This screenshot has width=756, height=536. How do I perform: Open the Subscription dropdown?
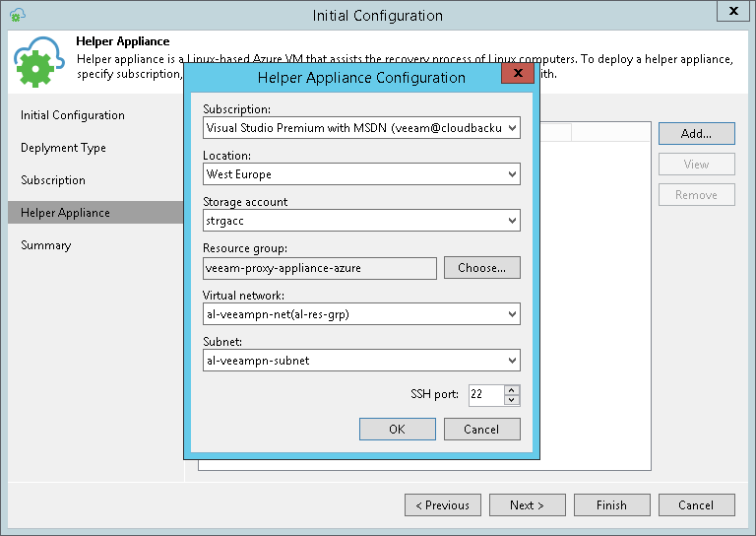coord(512,128)
